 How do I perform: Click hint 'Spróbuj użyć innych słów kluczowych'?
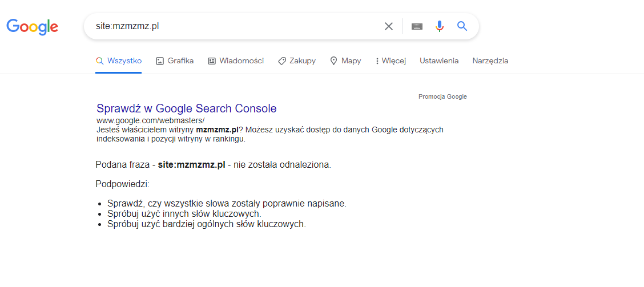point(184,214)
